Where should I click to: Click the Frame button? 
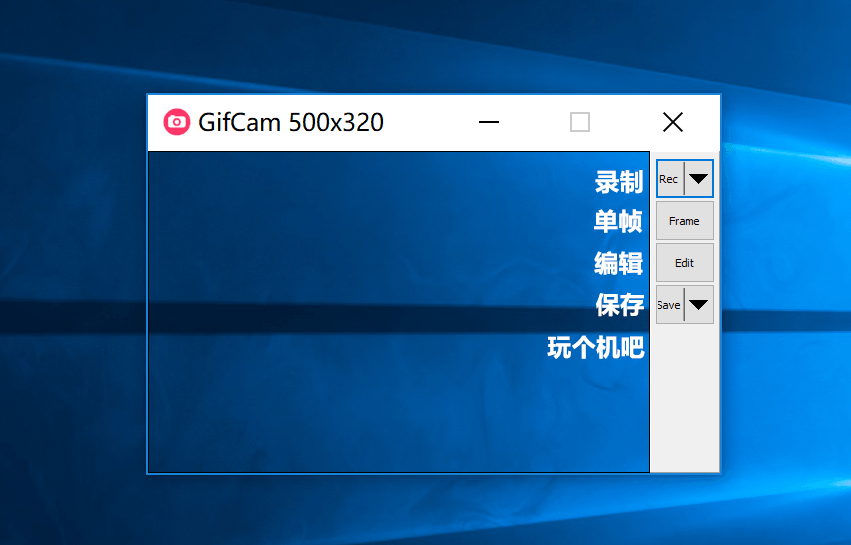pyautogui.click(x=684, y=221)
